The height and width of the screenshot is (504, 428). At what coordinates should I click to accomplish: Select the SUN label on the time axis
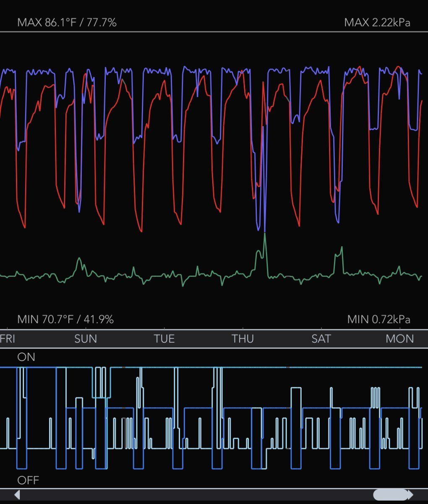(x=86, y=339)
